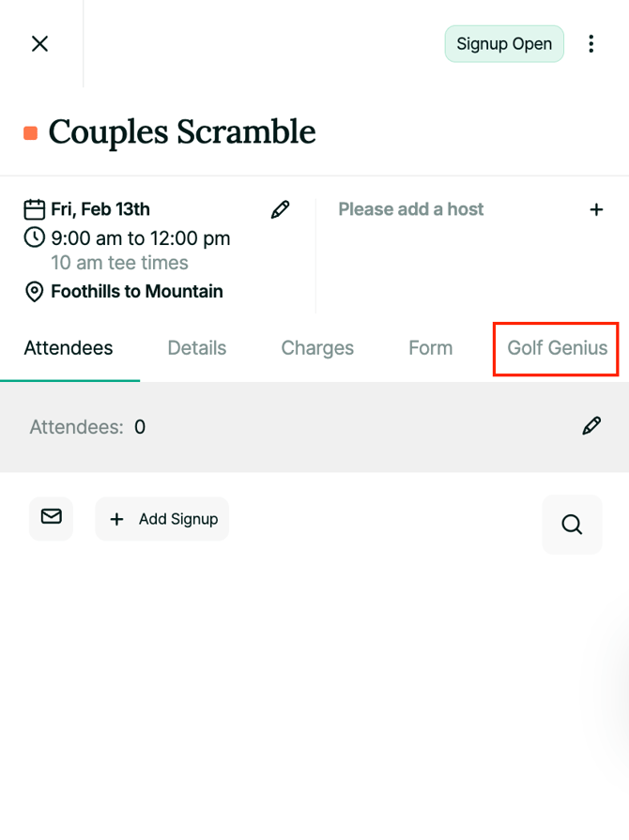Image resolution: width=629 pixels, height=840 pixels.
Task: Click the Foothills to Mountain location link
Action: click(x=137, y=292)
